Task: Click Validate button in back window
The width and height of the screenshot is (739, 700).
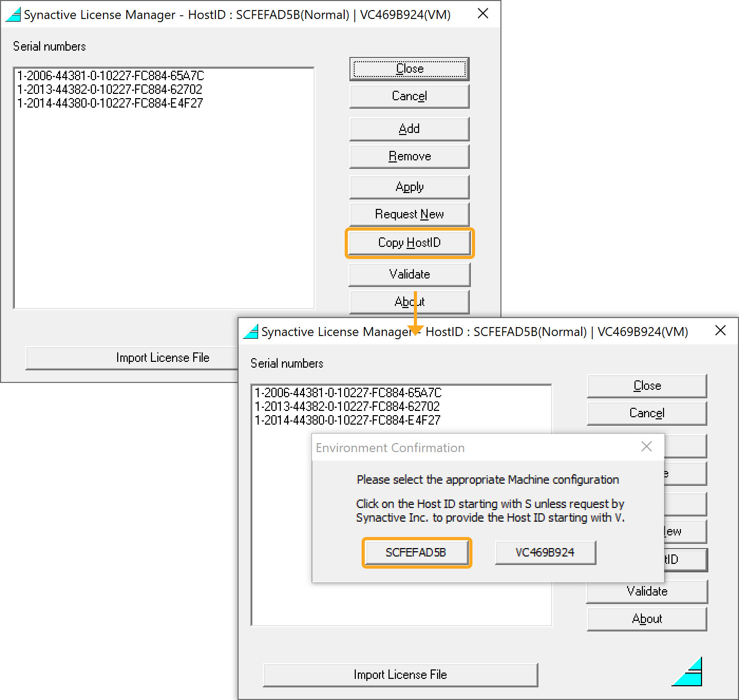Action: click(x=409, y=275)
